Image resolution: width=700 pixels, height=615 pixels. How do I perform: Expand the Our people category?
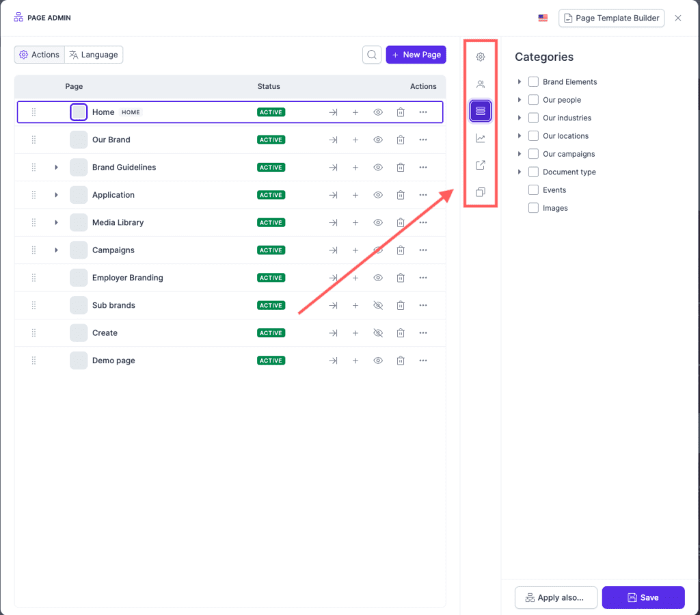[x=520, y=100]
